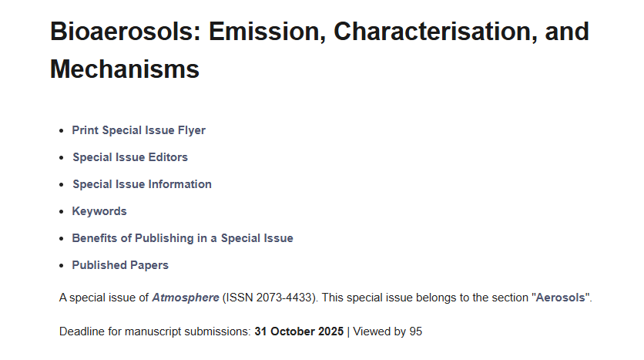Click the ISSN 2073-4433 text

click(x=269, y=298)
